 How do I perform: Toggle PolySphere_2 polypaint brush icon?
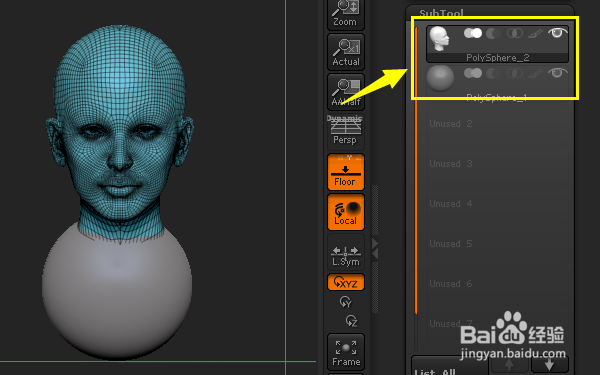point(535,34)
